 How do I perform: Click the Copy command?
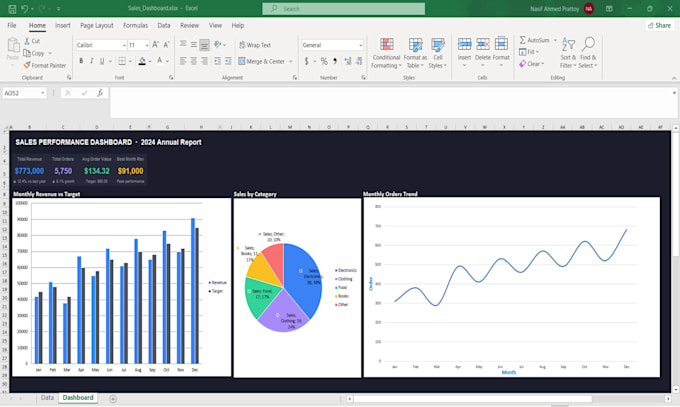click(x=34, y=53)
